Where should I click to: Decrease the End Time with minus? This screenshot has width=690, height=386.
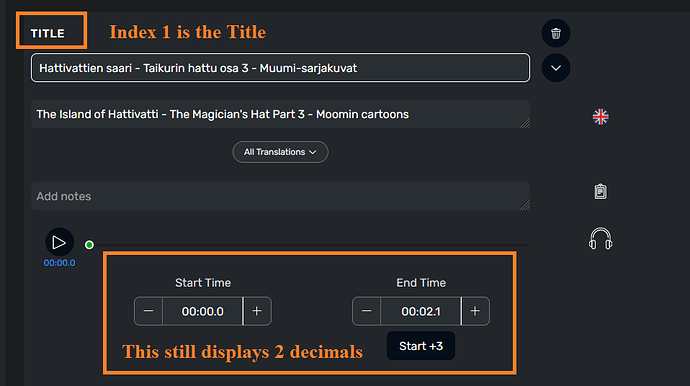(x=366, y=311)
